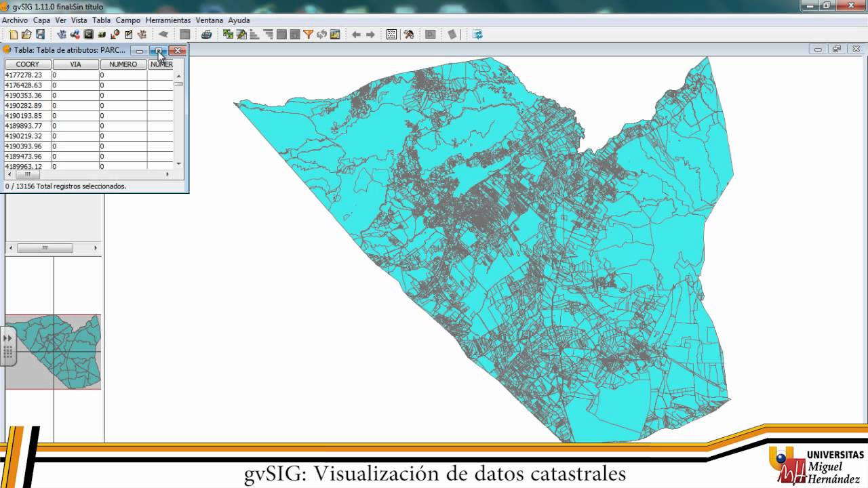Screen dimensions: 868x488
Task: Open the Tabla menu
Action: pyautogui.click(x=101, y=20)
